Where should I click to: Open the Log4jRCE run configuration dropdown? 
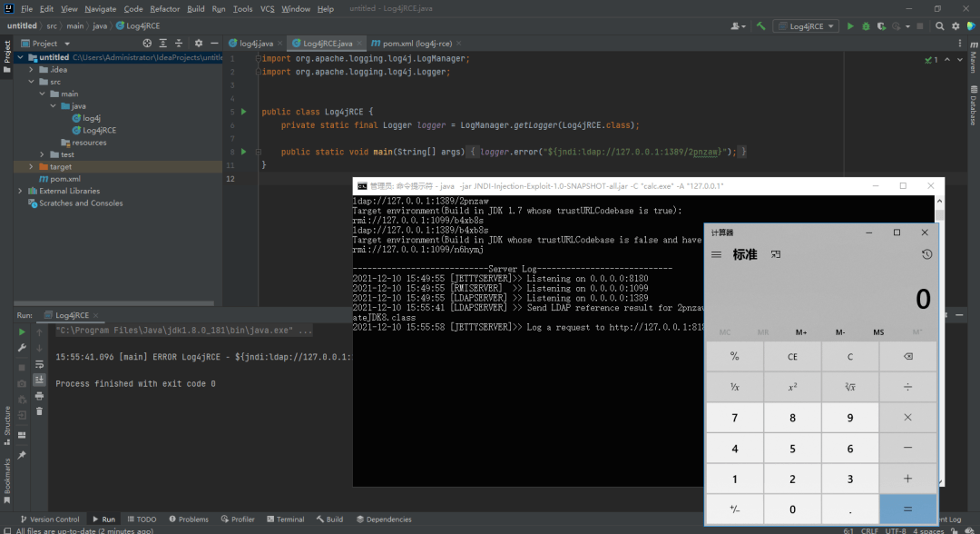click(807, 26)
